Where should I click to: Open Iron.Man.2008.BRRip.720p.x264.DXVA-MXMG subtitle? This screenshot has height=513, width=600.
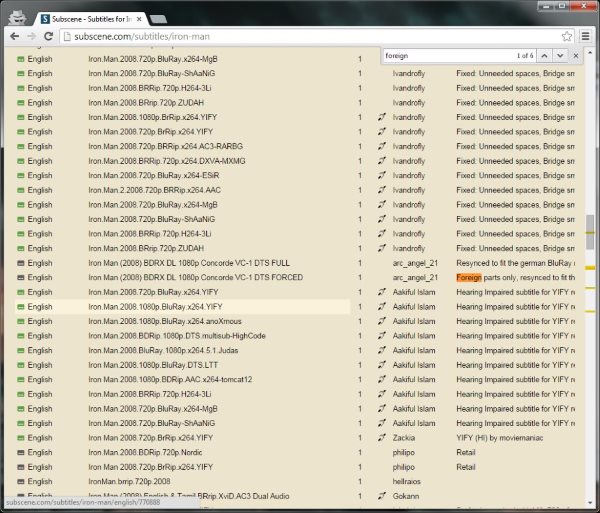166,161
